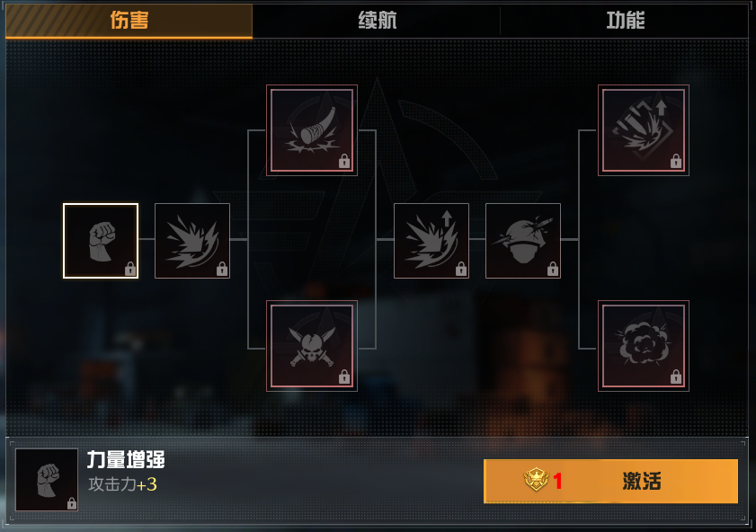Pick the diamond-framed explosion upgrade skill
Screen dimensions: 756x532
coord(644,130)
